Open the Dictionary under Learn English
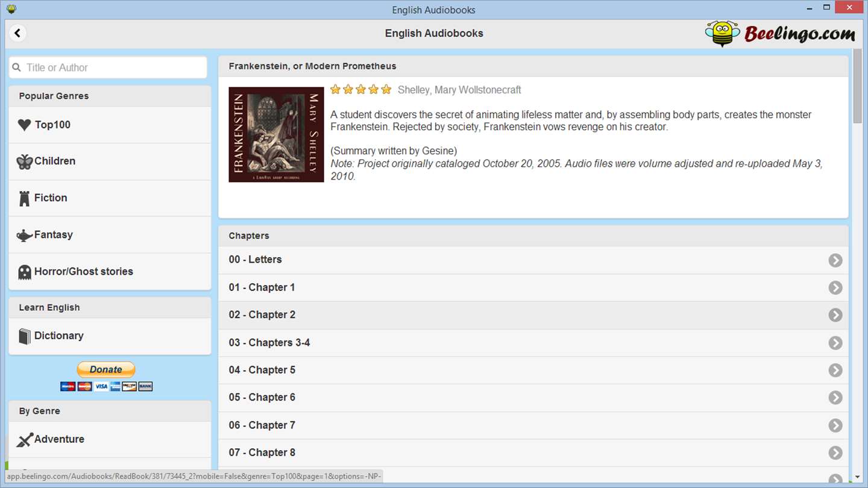Viewport: 868px width, 488px height. click(110, 336)
